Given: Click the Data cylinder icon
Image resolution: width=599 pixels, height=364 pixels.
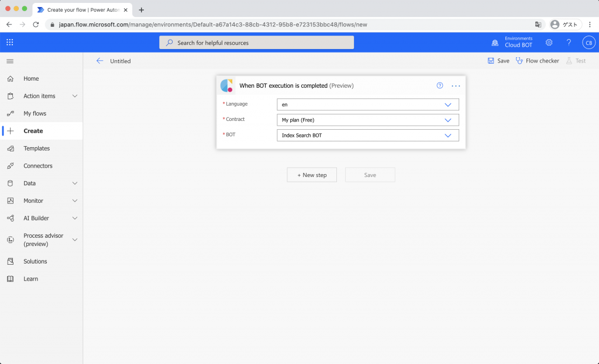Looking at the screenshot, I should point(11,183).
